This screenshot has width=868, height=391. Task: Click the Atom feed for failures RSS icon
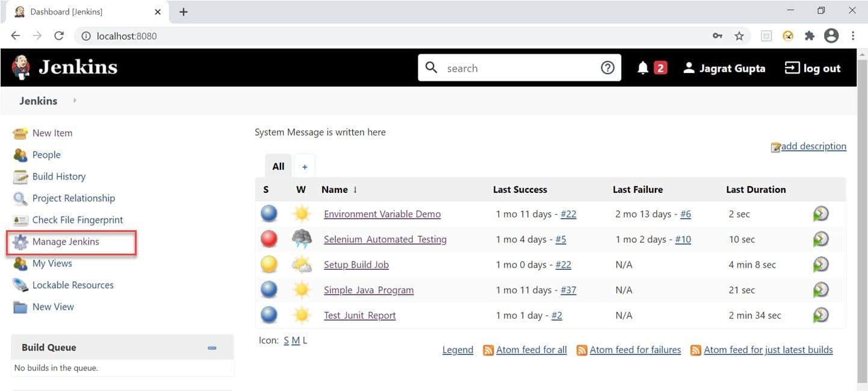tap(581, 349)
